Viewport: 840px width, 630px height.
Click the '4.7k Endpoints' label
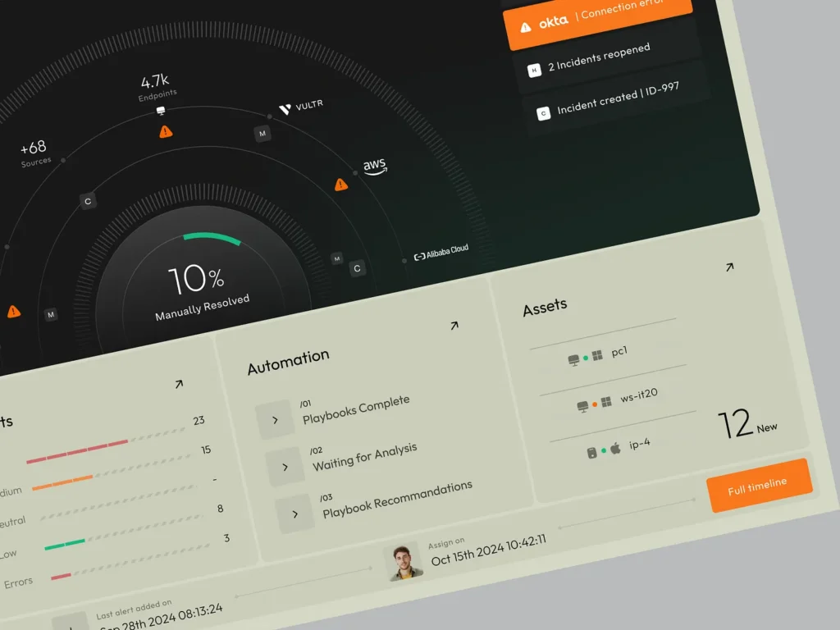point(157,87)
